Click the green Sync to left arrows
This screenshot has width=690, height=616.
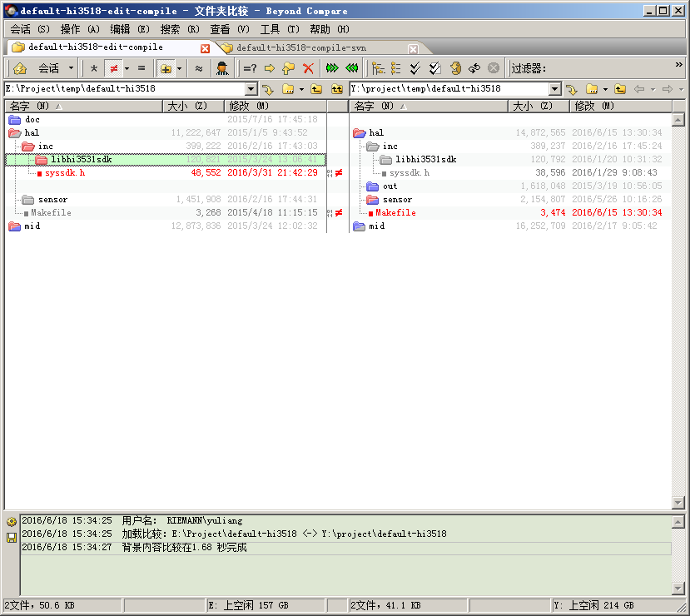[351, 68]
